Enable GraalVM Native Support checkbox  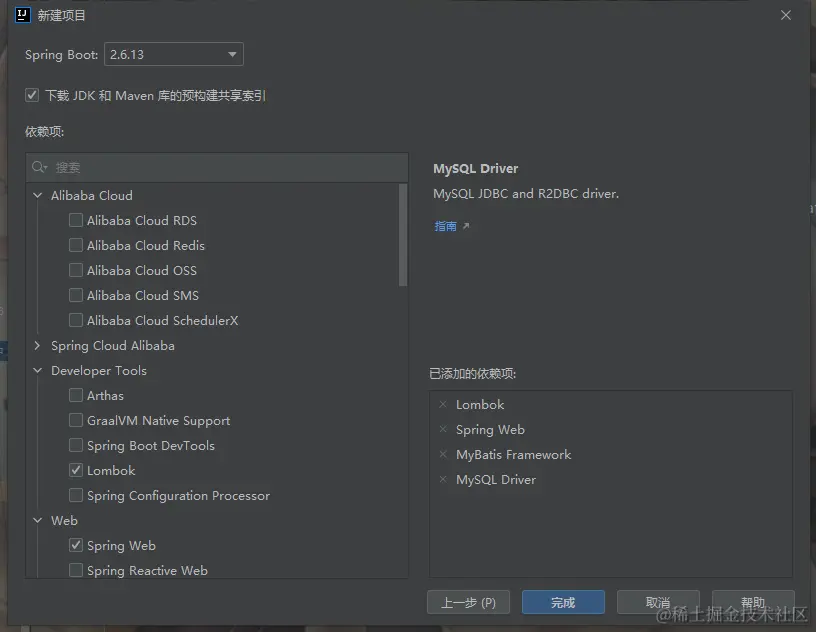click(x=76, y=420)
